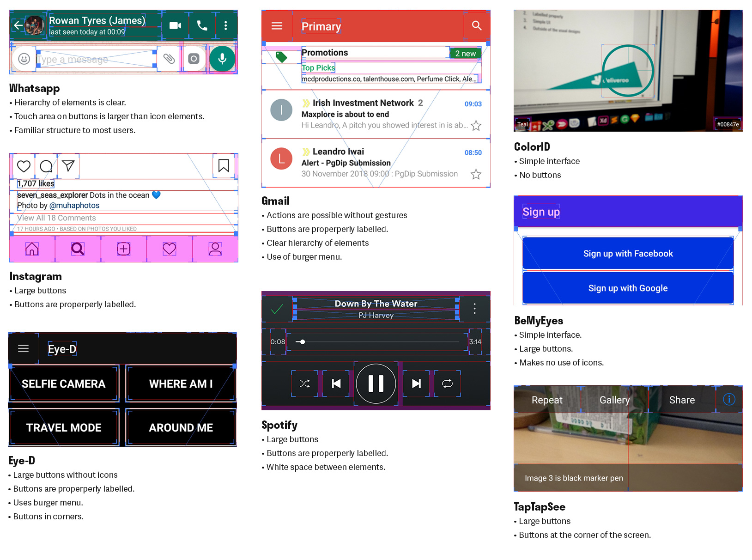Click the 'Teal' color name label
This screenshot has width=752, height=560.
(x=522, y=124)
